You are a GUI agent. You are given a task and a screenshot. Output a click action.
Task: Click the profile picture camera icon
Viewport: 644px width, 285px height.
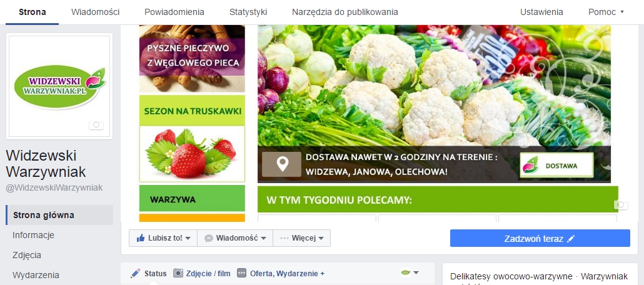click(96, 124)
